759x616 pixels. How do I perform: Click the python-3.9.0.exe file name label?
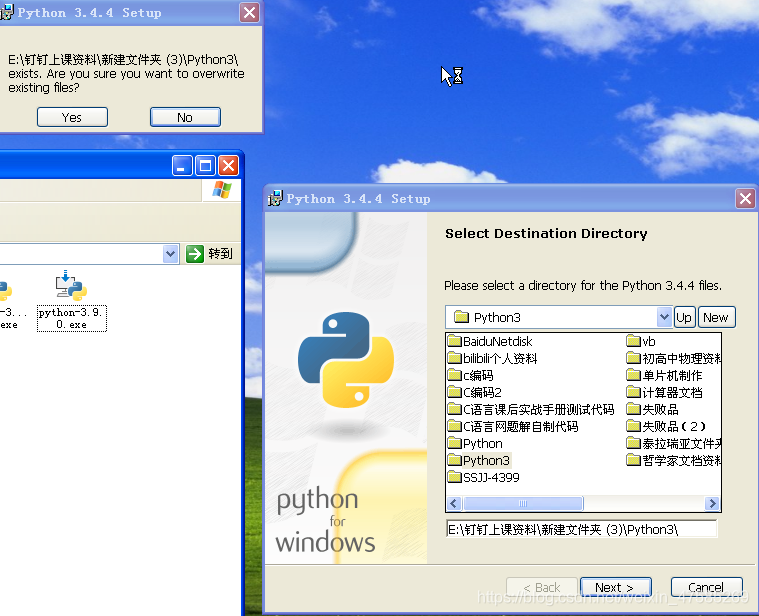click(x=72, y=318)
